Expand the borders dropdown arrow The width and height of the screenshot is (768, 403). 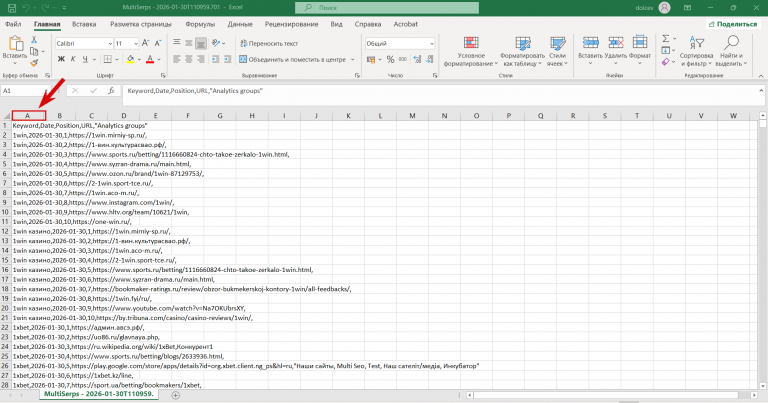117,59
